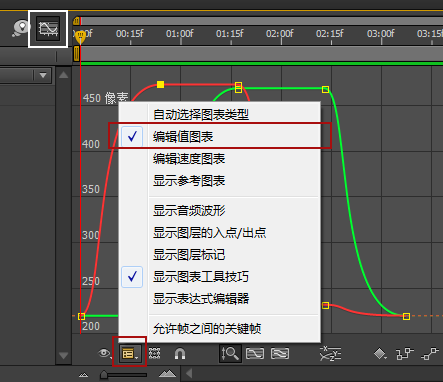Screen dimensions: 443x382
Task: Select the first keyframe at timeline start
Action: click(x=81, y=316)
